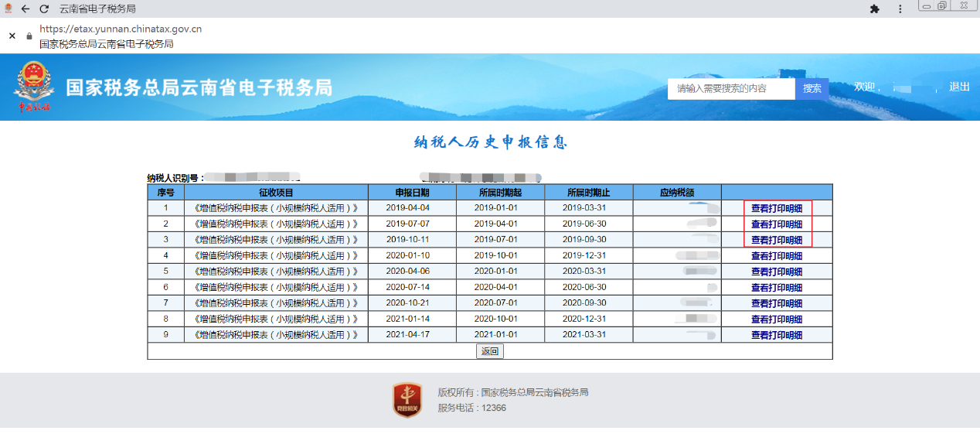
Task: Click the row 9 增值税纳税申报表 item
Action: (x=276, y=335)
